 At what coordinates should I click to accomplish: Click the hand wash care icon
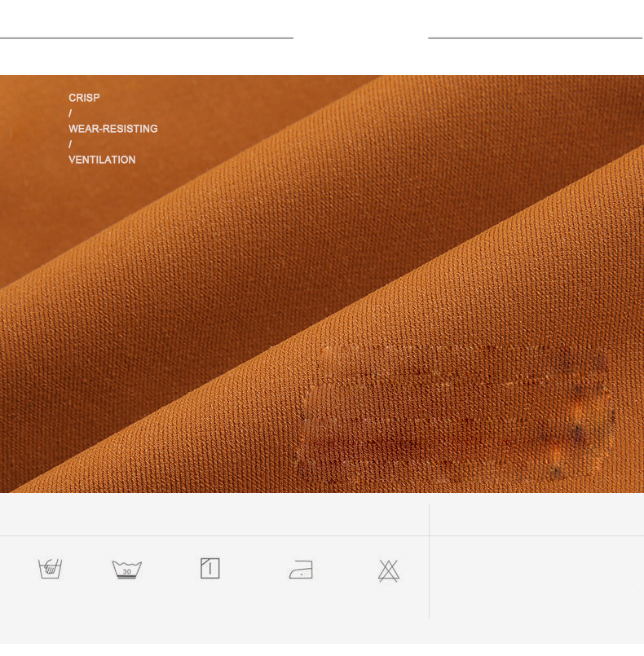pos(51,568)
